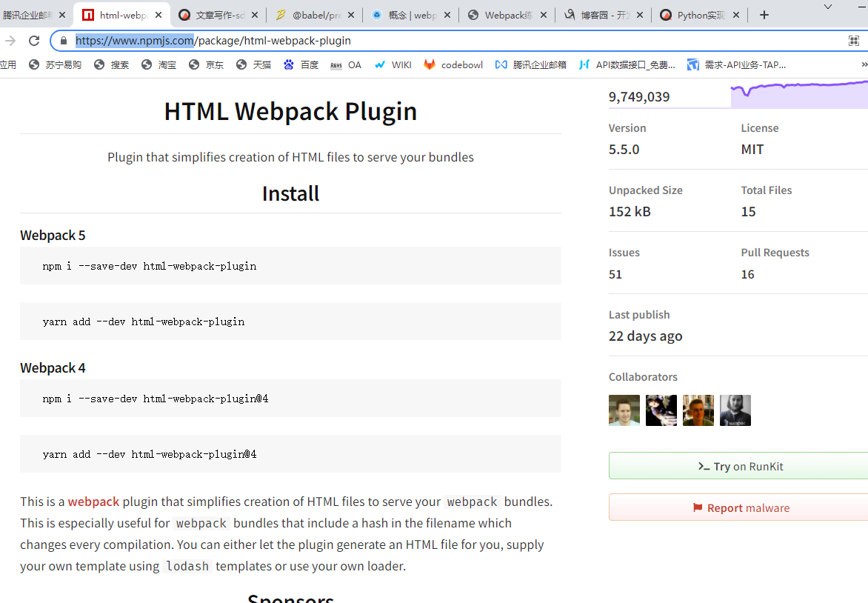Close the 博客园 tab
This screenshot has height=603, width=868.
tap(640, 15)
